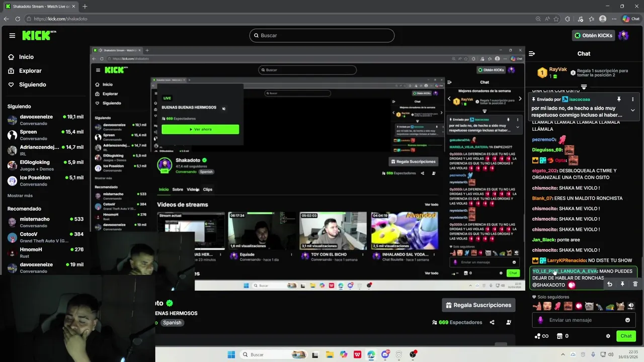Image resolution: width=644 pixels, height=362 pixels.
Task: Share the stream via share icon
Action: point(492,322)
